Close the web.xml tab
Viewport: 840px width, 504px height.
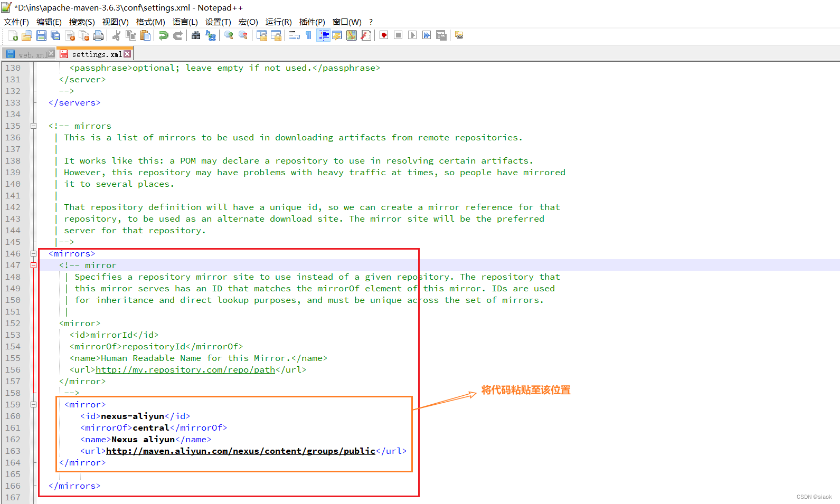tap(51, 54)
